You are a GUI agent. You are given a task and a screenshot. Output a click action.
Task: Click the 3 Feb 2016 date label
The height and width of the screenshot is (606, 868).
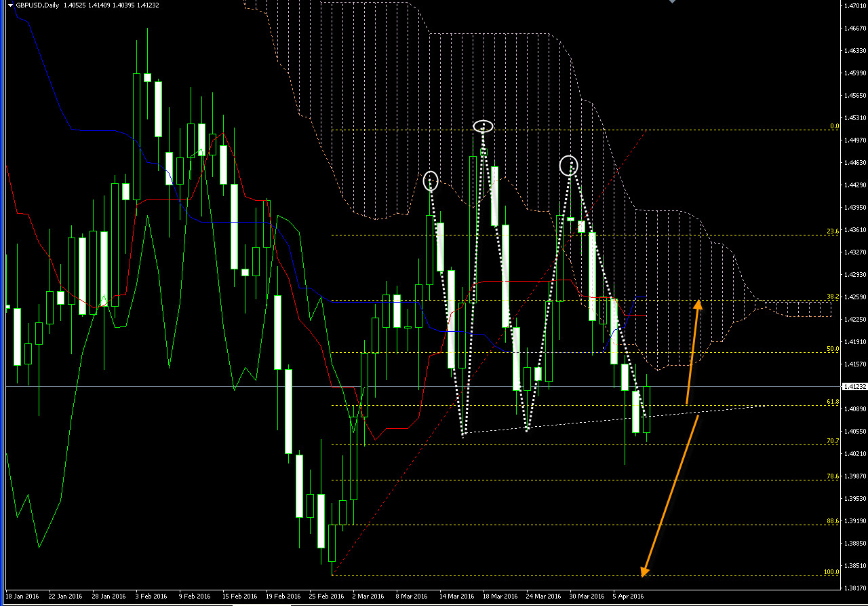[152, 596]
